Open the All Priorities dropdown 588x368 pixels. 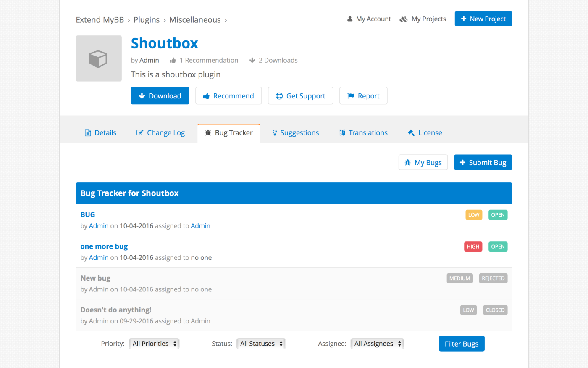(x=154, y=344)
